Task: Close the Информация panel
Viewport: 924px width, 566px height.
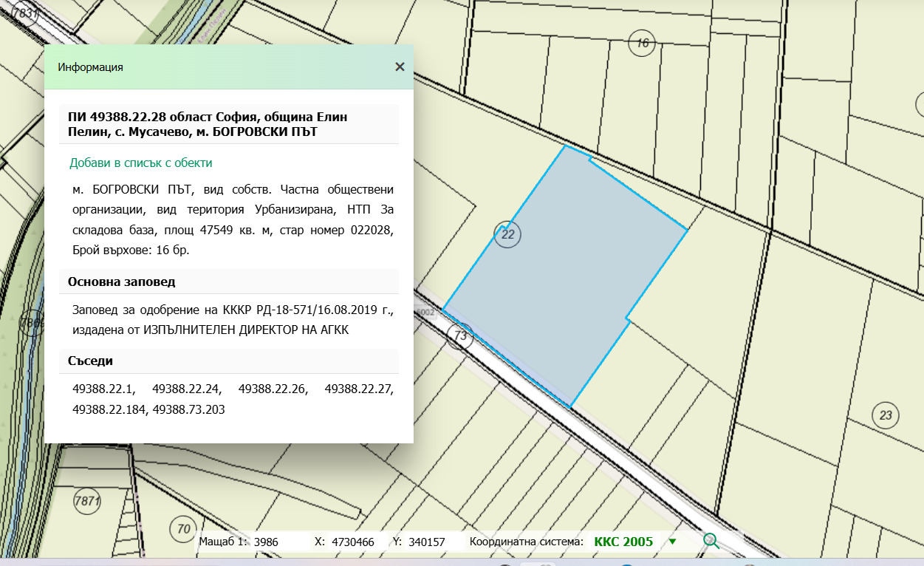Action: (400, 67)
